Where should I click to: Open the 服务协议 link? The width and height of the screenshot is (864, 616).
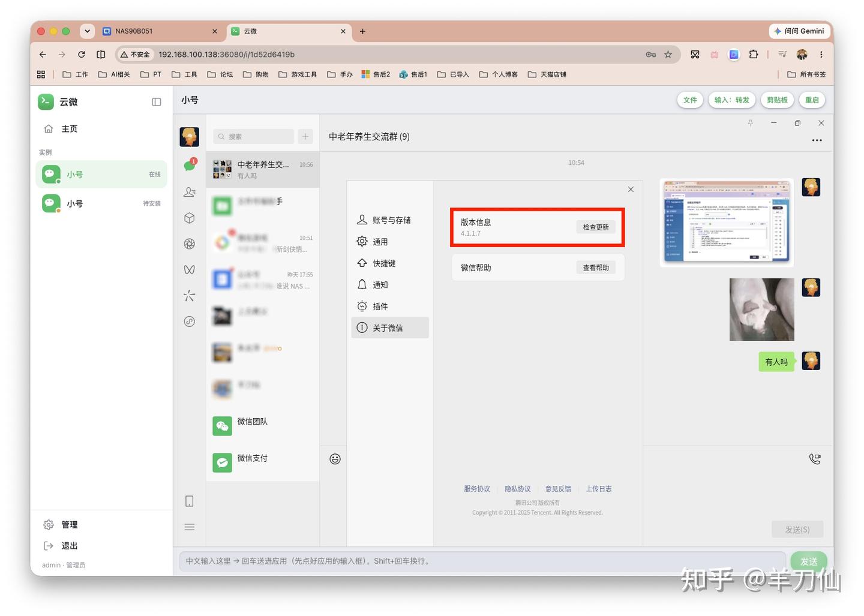(477, 489)
